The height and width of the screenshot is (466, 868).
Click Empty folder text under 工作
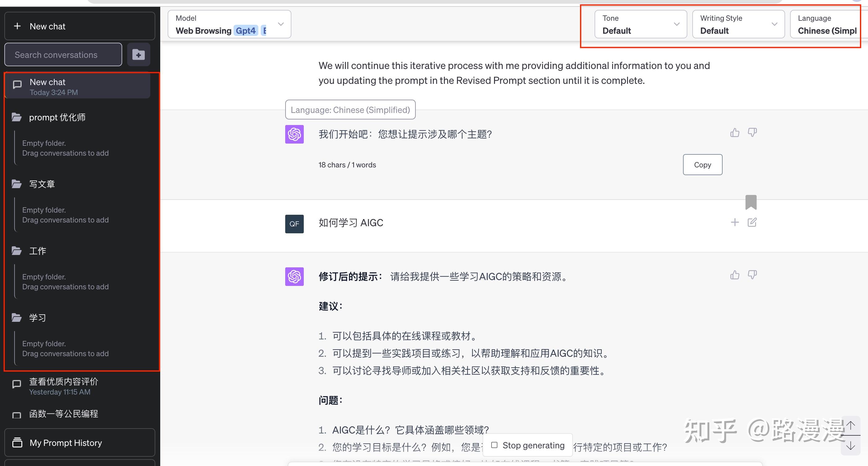(x=65, y=282)
